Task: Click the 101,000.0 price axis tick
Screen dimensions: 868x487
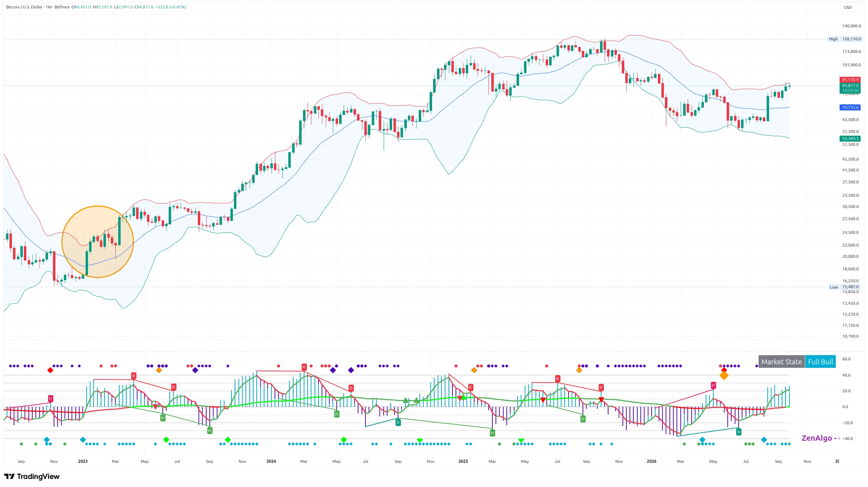Action: tap(851, 65)
